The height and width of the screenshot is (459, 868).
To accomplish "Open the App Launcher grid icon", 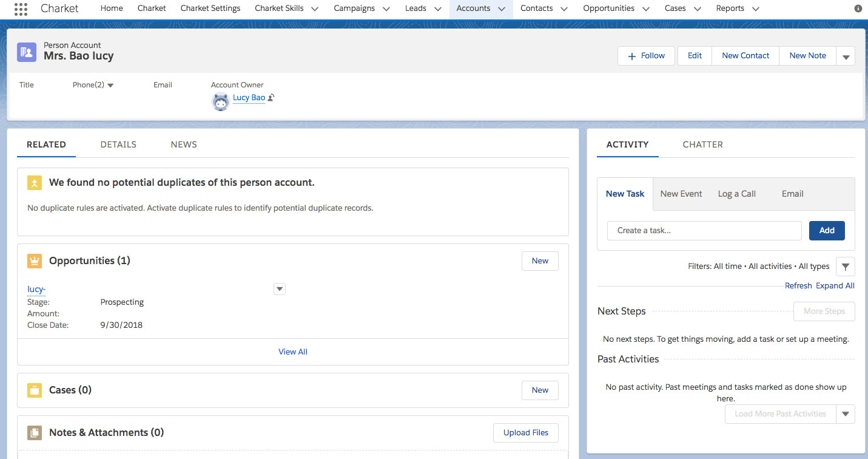I will point(20,8).
